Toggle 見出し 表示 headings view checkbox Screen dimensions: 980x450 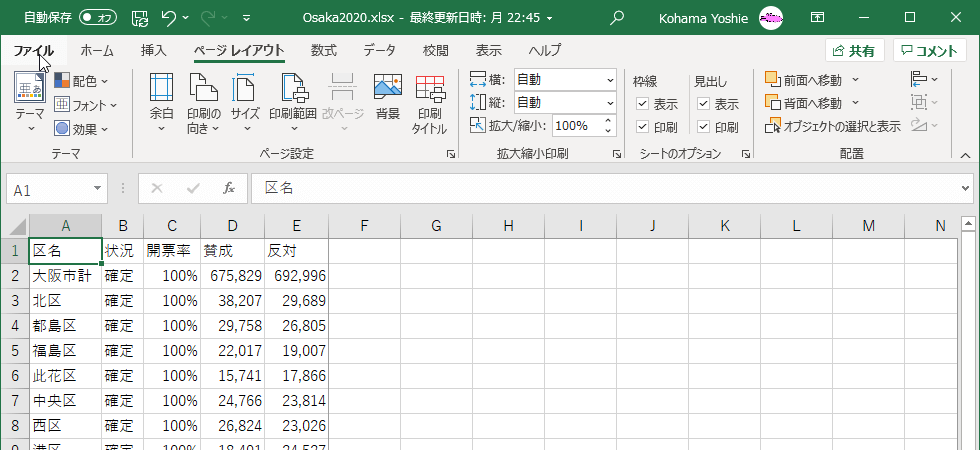704,104
